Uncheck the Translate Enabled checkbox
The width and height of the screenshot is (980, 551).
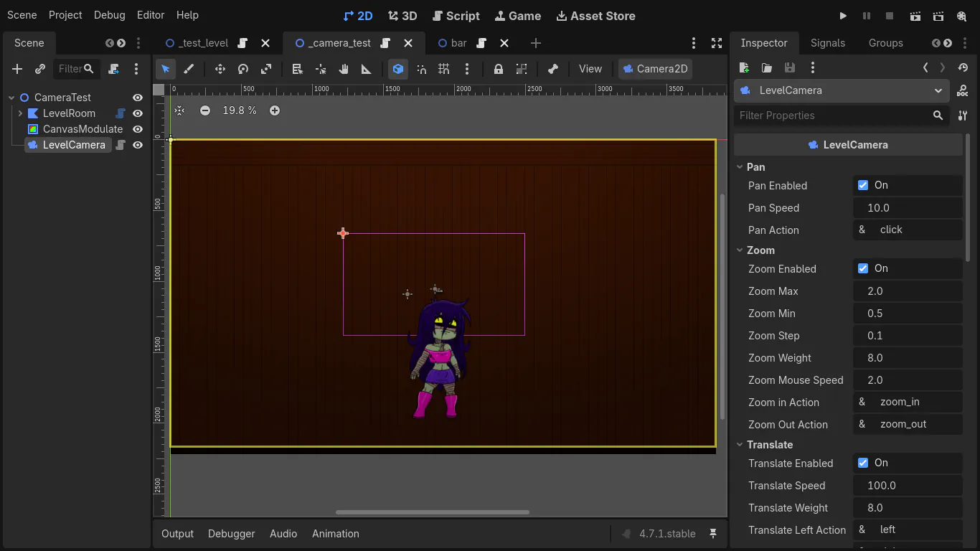click(863, 463)
